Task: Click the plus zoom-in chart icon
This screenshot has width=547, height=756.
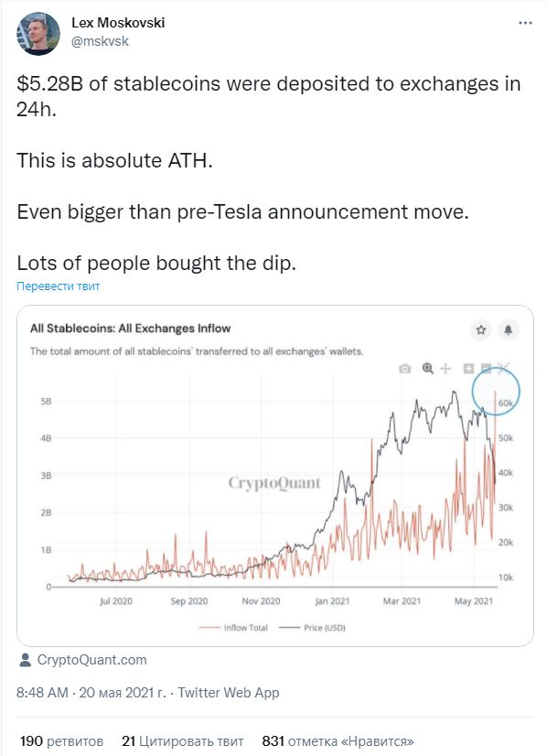Action: coord(468,368)
